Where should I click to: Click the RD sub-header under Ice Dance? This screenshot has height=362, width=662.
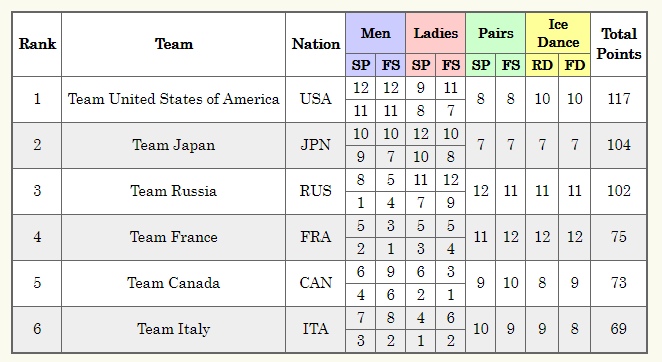click(542, 65)
